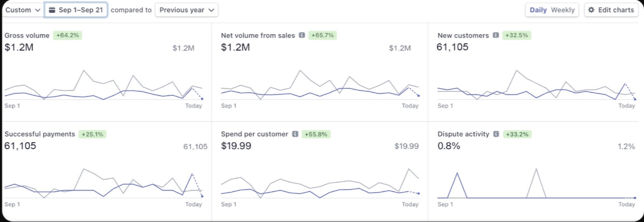Open the Sep 1–Sep 21 date picker
644x222 pixels.
[76, 10]
